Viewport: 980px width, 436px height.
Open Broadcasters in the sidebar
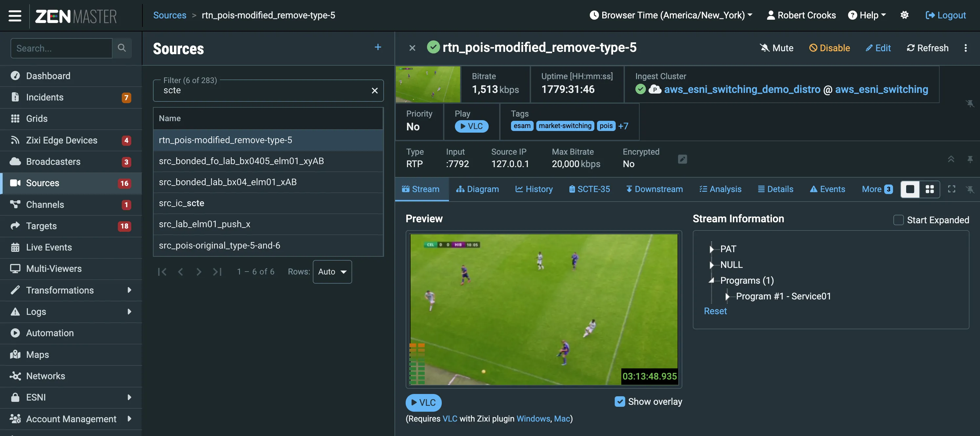pyautogui.click(x=71, y=162)
